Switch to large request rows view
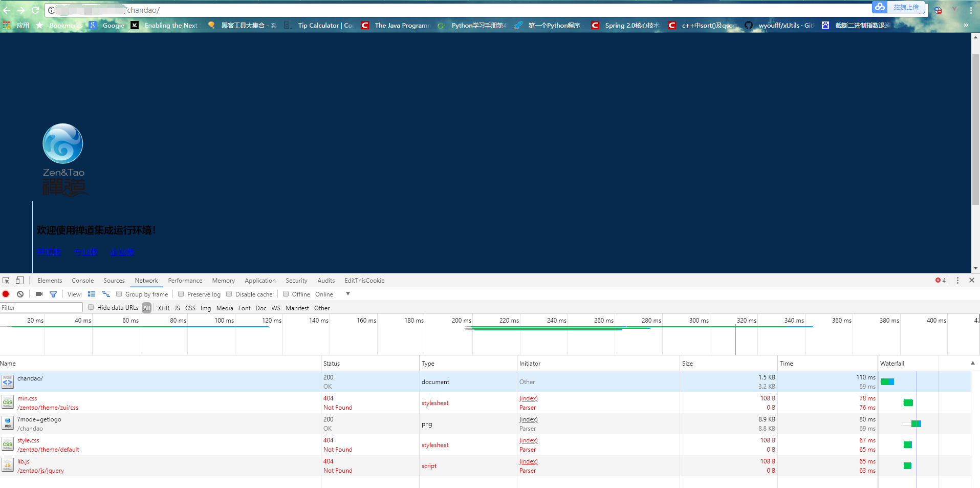The image size is (980, 488). point(92,294)
